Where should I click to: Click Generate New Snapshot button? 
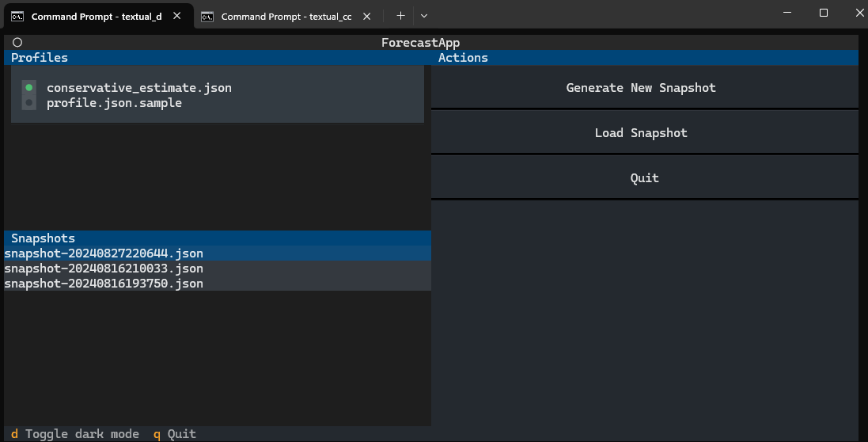pos(644,87)
